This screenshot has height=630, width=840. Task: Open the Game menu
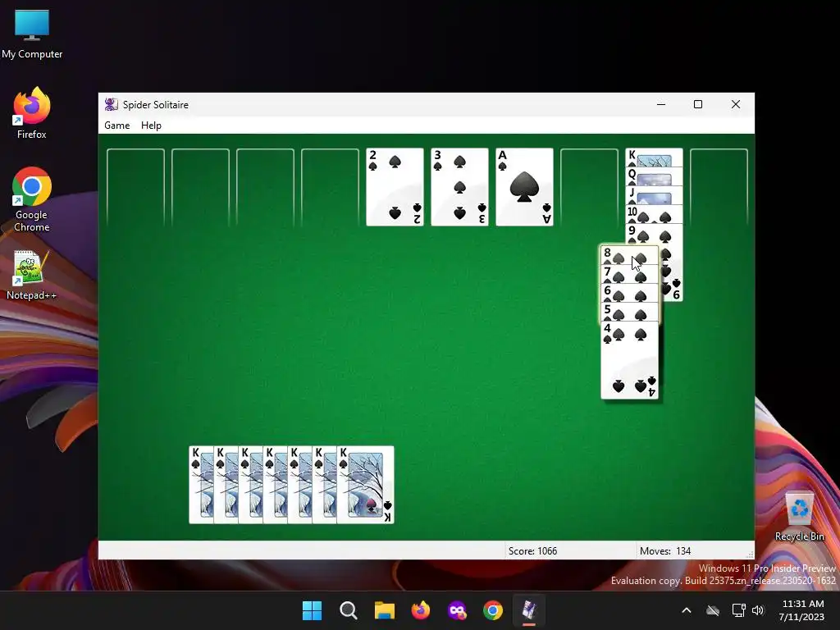[x=116, y=126]
